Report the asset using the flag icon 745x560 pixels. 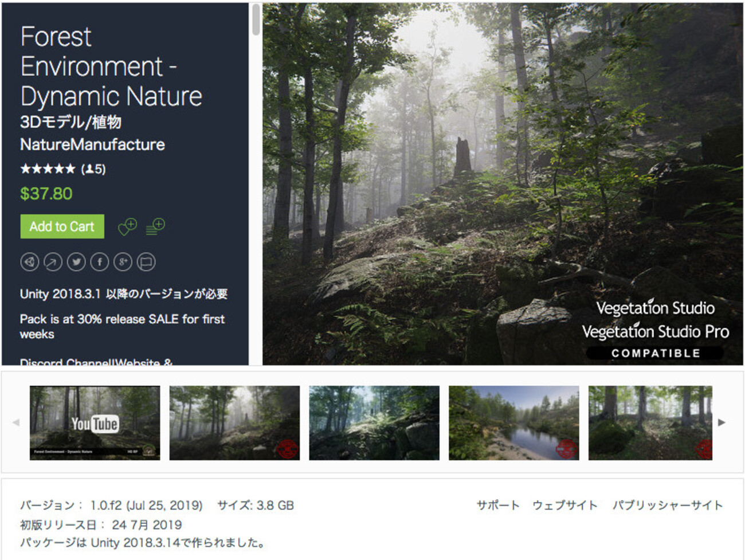click(x=146, y=262)
